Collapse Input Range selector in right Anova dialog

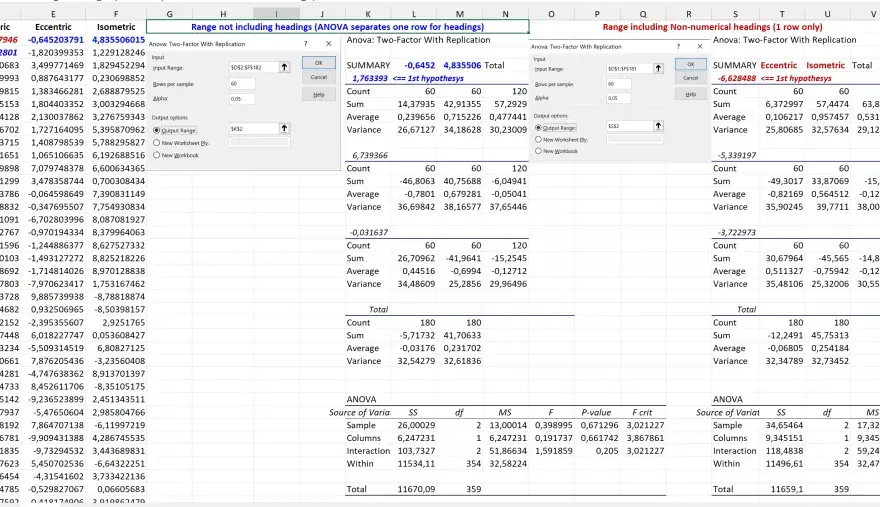[658, 68]
